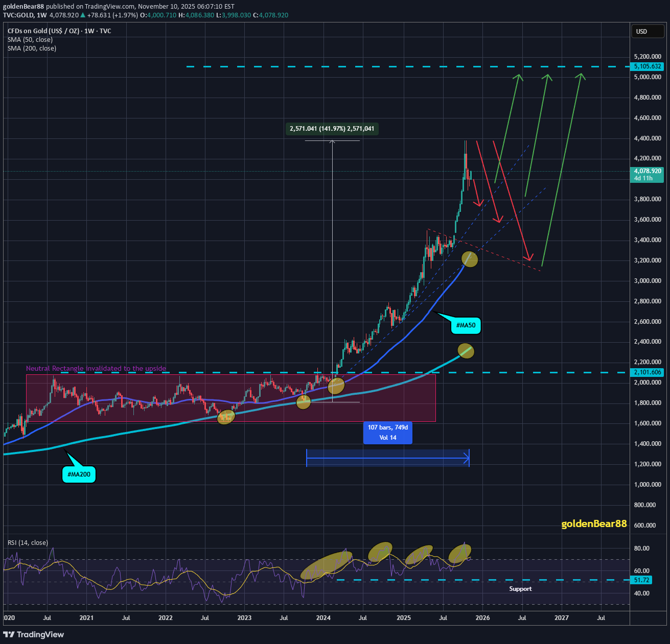This screenshot has width=670, height=644.
Task: Select the #MA50 callout label
Action: (x=466, y=325)
